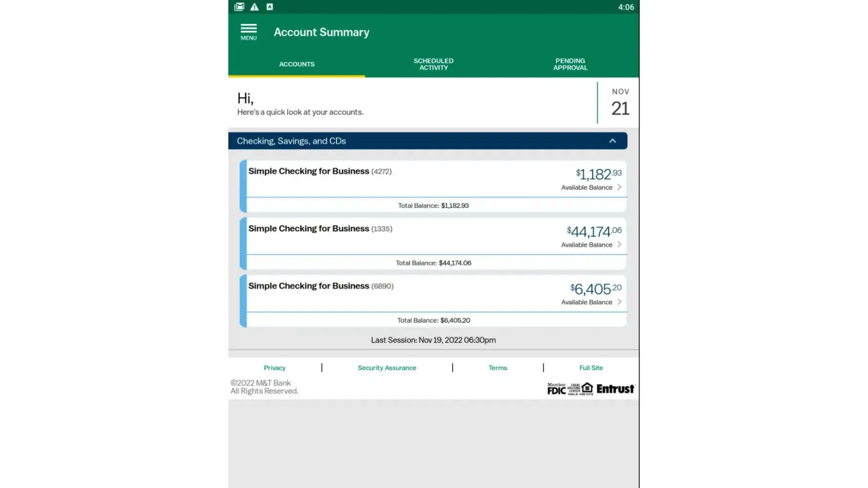Go to the Full Site link

[x=591, y=368]
